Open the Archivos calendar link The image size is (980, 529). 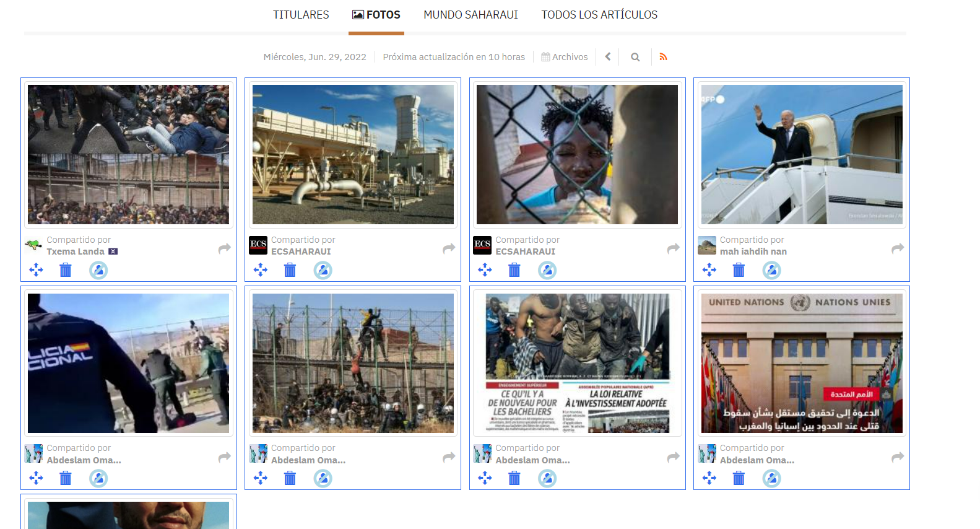coord(565,57)
